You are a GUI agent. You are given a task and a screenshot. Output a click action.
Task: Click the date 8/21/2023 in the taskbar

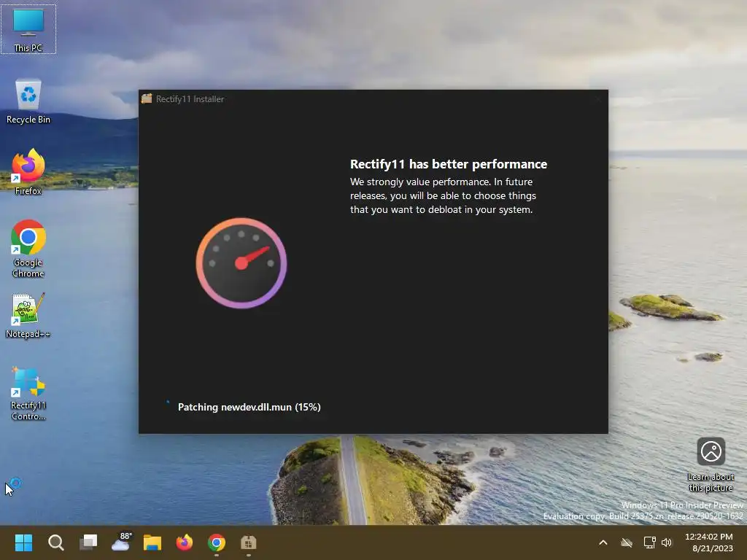(712, 548)
